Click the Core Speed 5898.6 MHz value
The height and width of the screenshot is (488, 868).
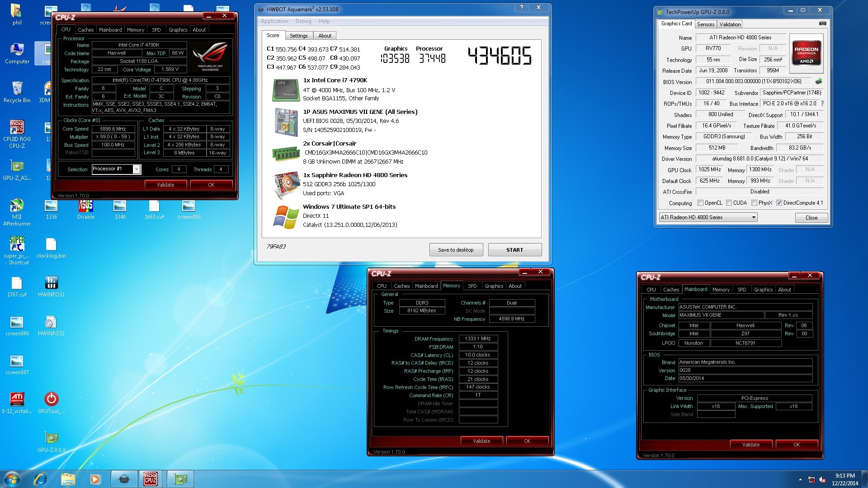(x=113, y=129)
